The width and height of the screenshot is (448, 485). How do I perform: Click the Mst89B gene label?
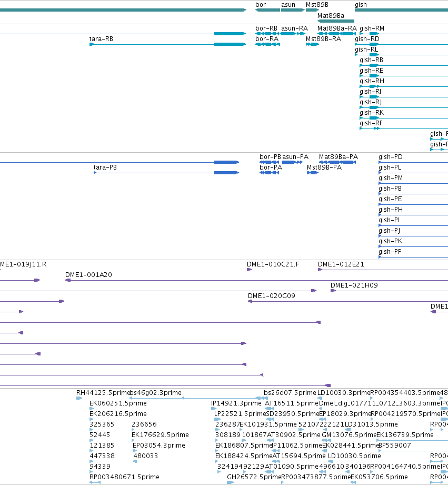coord(317,5)
